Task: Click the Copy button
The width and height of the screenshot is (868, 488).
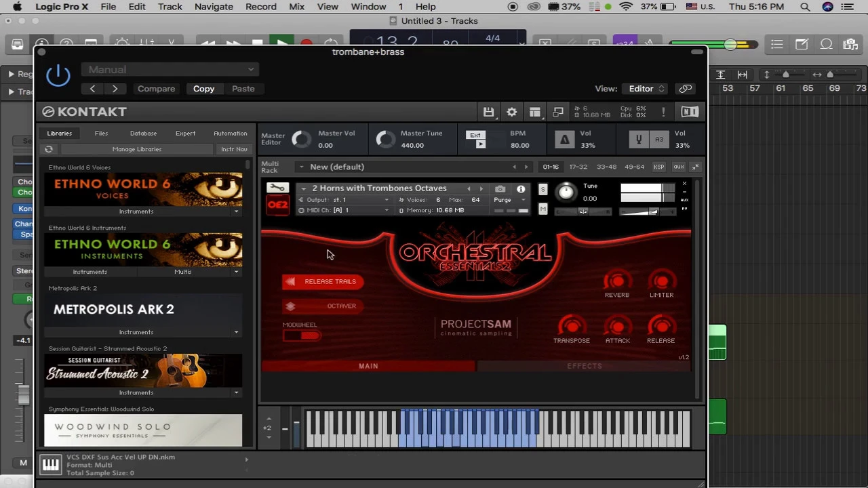Action: (x=203, y=89)
